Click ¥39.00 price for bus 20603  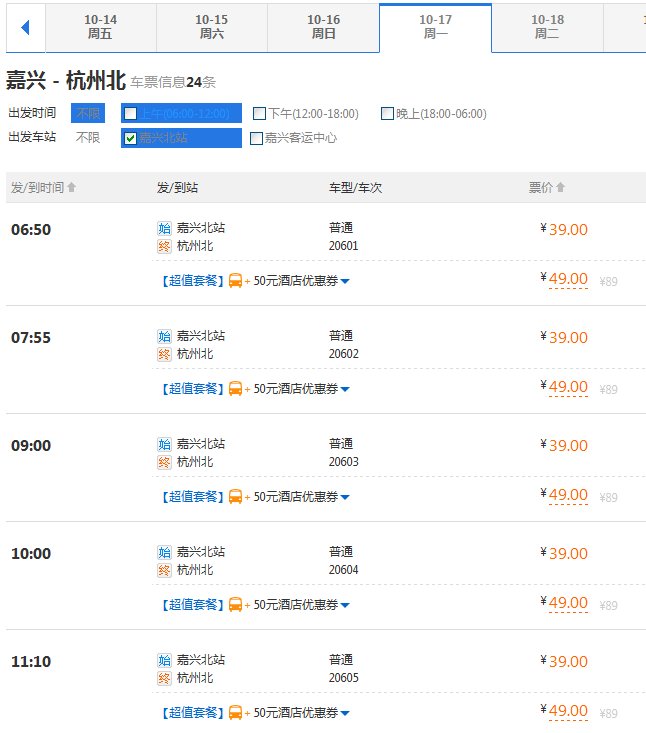click(x=564, y=446)
